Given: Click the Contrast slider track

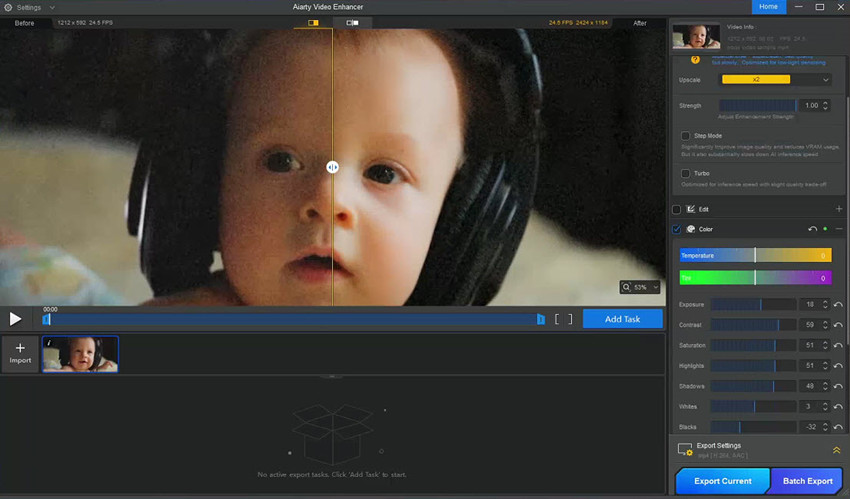Looking at the screenshot, I should [753, 325].
